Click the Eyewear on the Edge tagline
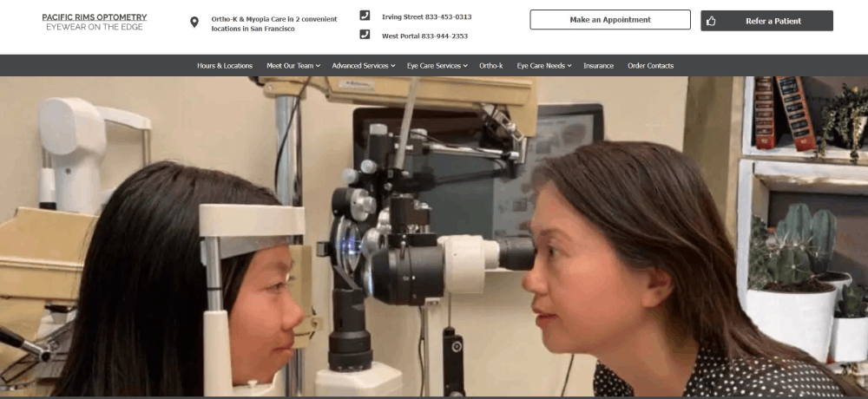The width and height of the screenshot is (868, 399). [95, 27]
